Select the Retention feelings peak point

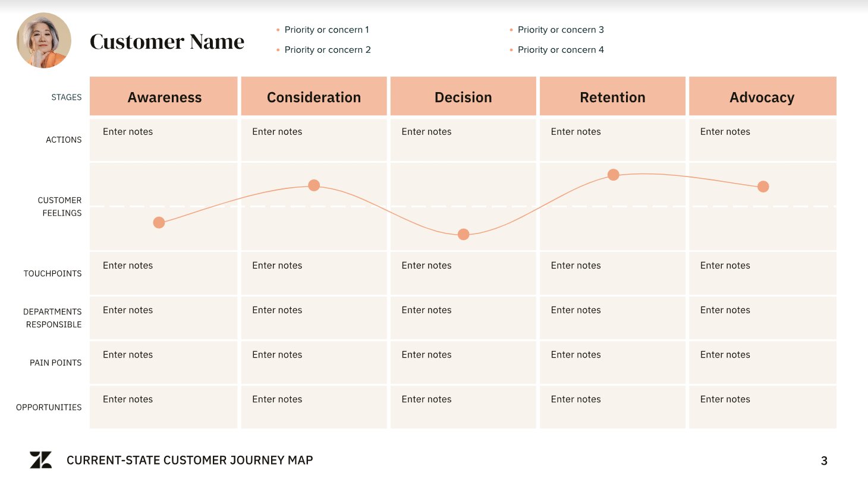click(x=614, y=175)
